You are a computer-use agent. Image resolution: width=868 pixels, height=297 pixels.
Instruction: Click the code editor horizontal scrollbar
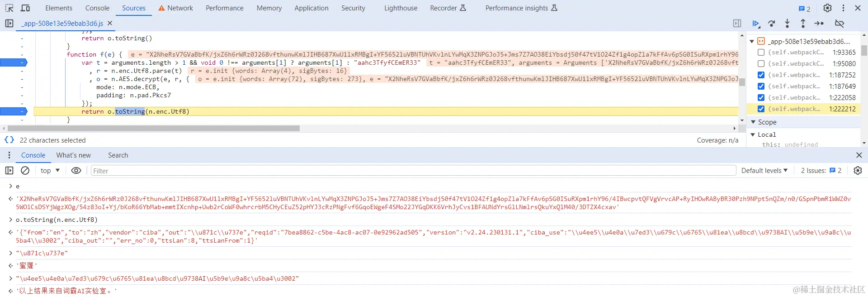click(x=154, y=129)
